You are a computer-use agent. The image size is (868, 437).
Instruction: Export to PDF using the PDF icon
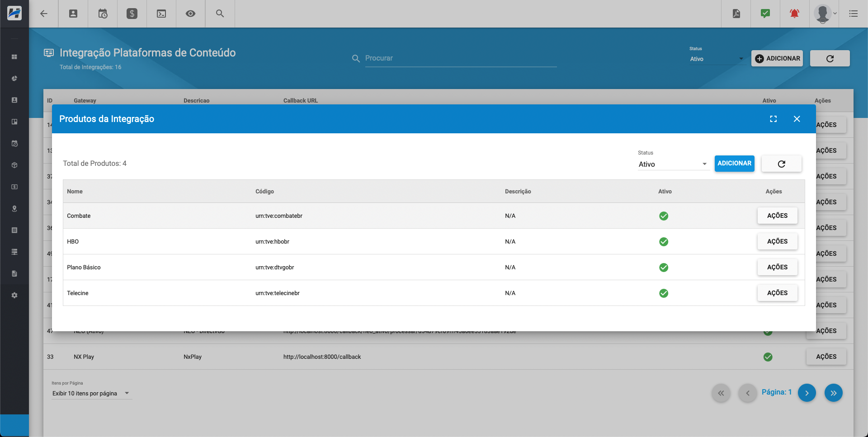(x=736, y=14)
